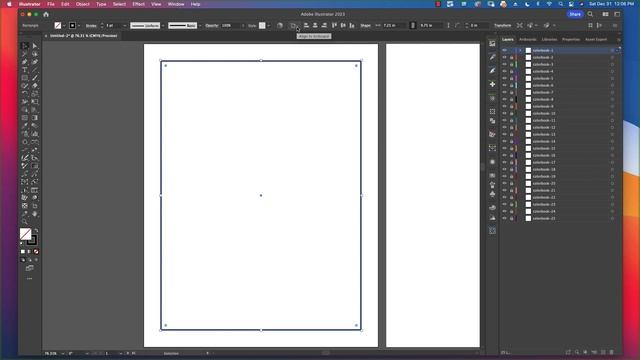Screen dimensions: 640x360
Task: Click the shape width input field
Action: tap(394, 25)
